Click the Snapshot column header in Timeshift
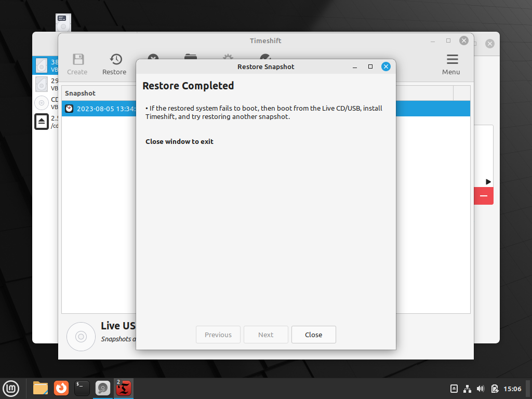532x399 pixels. (x=80, y=93)
